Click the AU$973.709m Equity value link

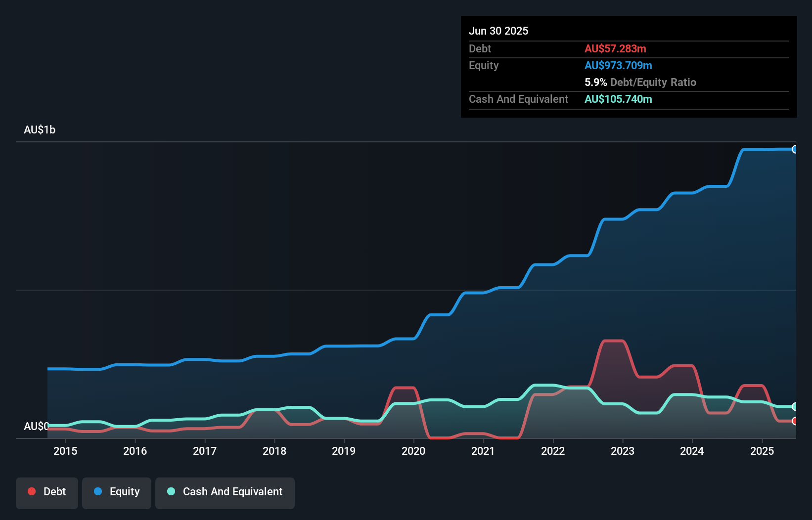click(x=618, y=65)
